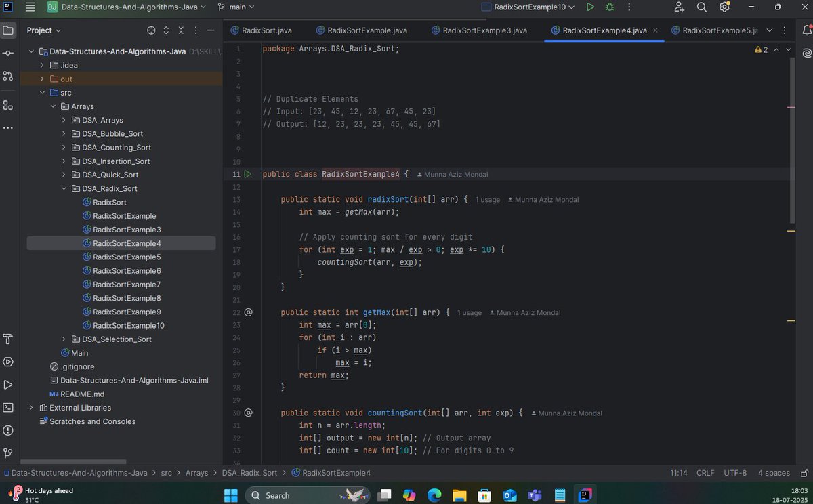Show hidden editor tabs dropdown

coord(768,30)
